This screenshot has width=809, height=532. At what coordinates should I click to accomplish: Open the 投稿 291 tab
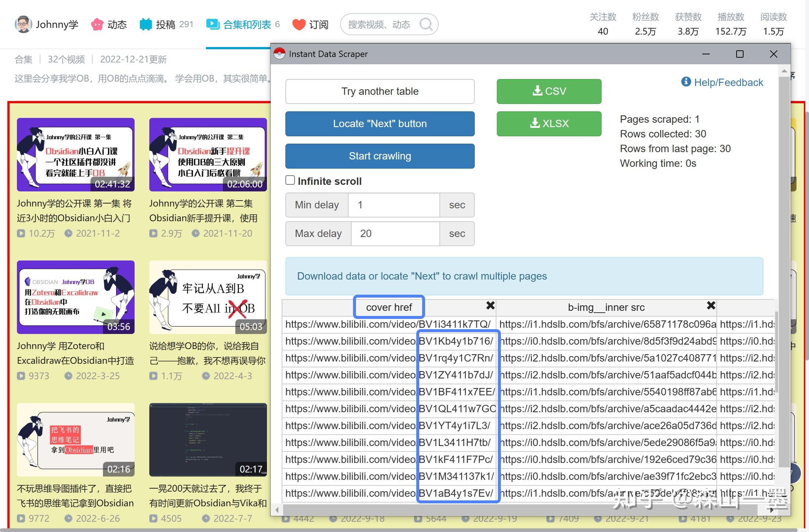(167, 25)
